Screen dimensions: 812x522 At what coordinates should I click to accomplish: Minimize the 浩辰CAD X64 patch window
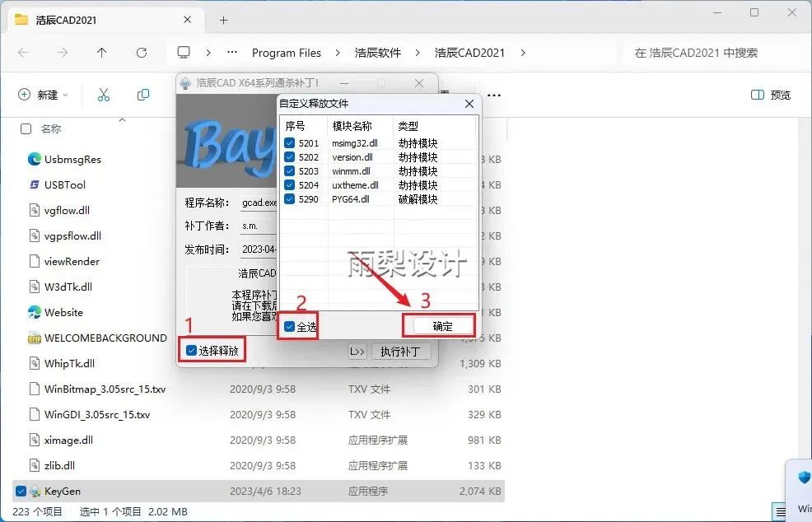[344, 83]
